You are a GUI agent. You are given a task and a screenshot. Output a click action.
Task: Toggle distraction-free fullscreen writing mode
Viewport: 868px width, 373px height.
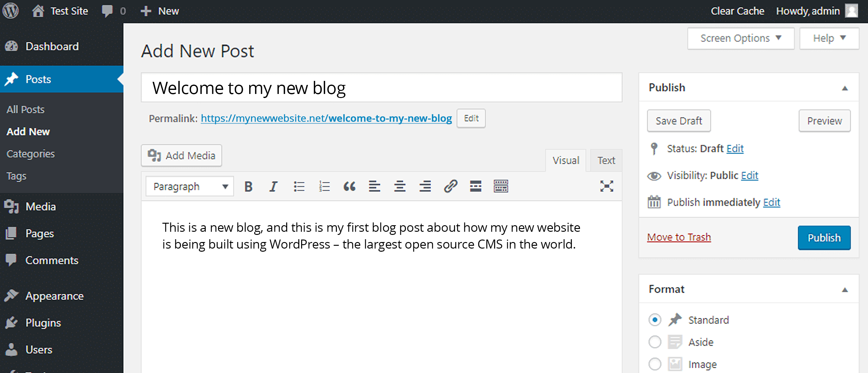pyautogui.click(x=606, y=186)
